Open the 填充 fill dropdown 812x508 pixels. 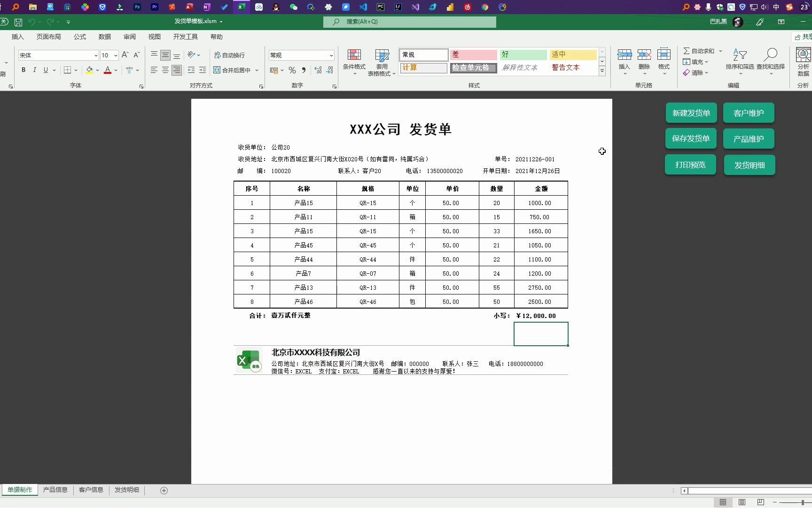695,62
